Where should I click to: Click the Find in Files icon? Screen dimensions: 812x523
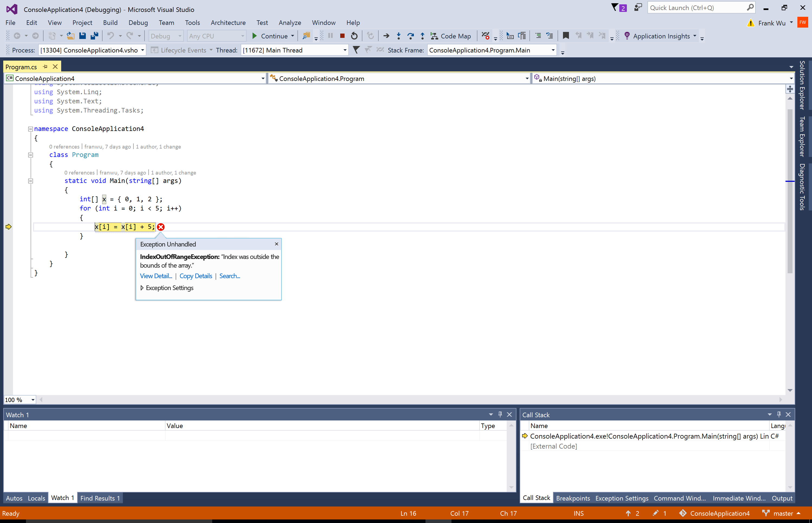306,36
